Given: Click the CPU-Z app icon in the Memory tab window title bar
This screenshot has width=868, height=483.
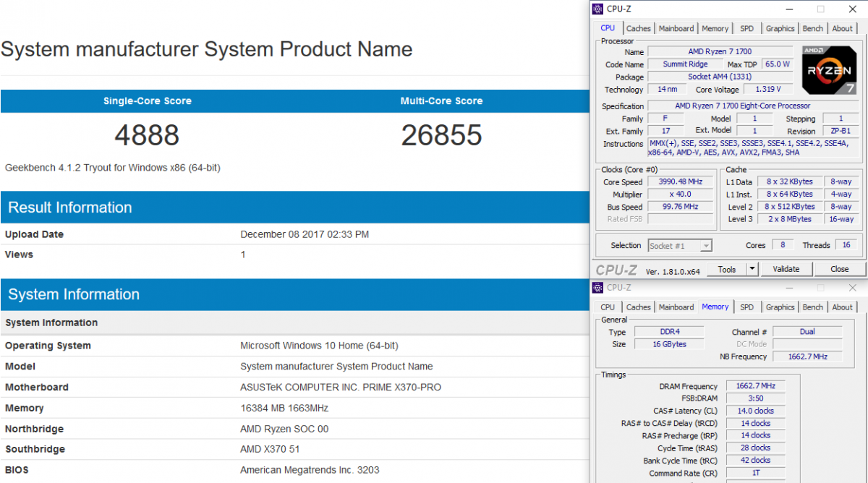Looking at the screenshot, I should click(597, 287).
